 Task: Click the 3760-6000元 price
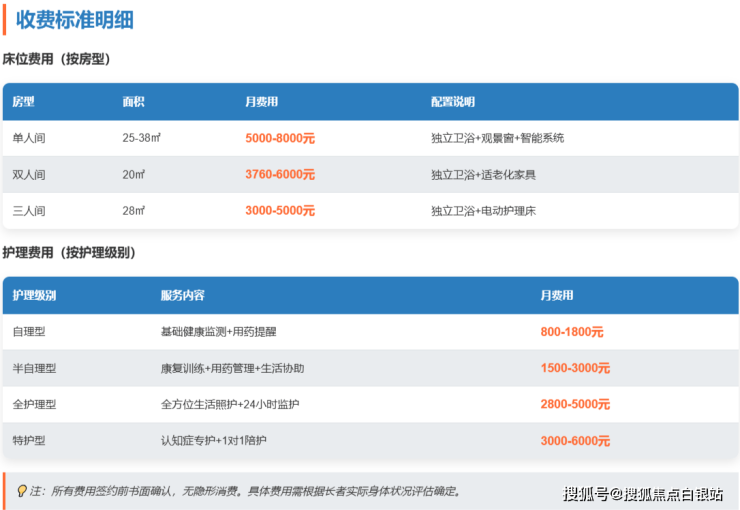(280, 175)
